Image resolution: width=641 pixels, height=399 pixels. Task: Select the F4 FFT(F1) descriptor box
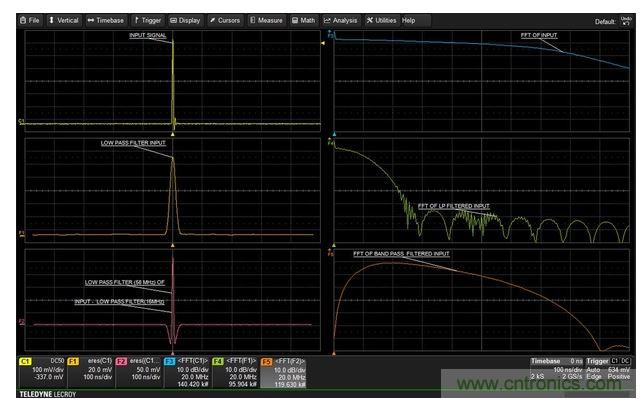coord(235,372)
